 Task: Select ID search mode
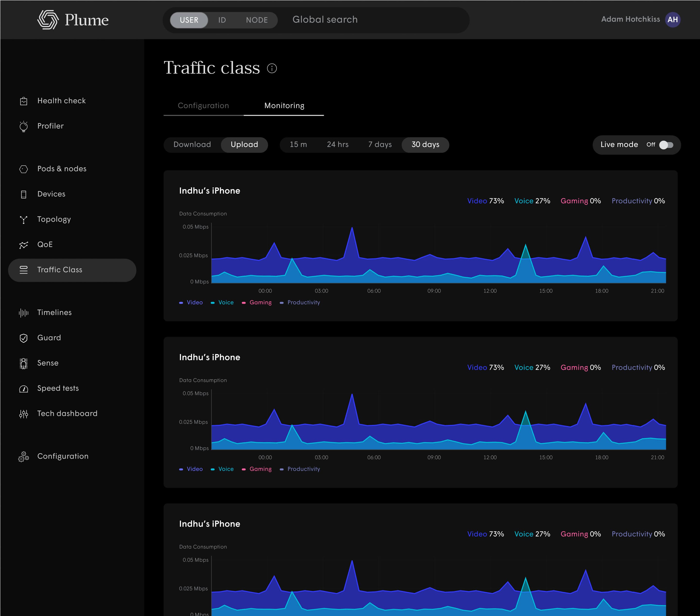coord(222,20)
